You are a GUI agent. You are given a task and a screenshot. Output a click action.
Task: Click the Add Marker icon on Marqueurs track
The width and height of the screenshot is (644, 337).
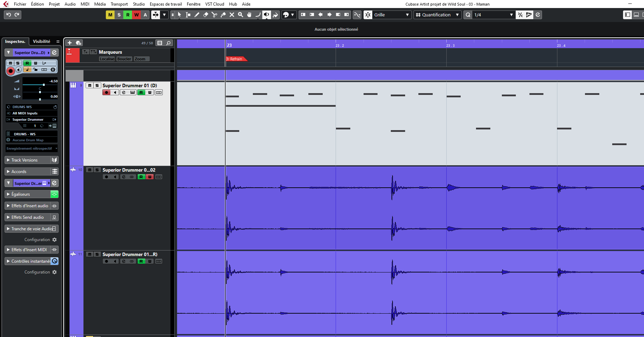86,52
